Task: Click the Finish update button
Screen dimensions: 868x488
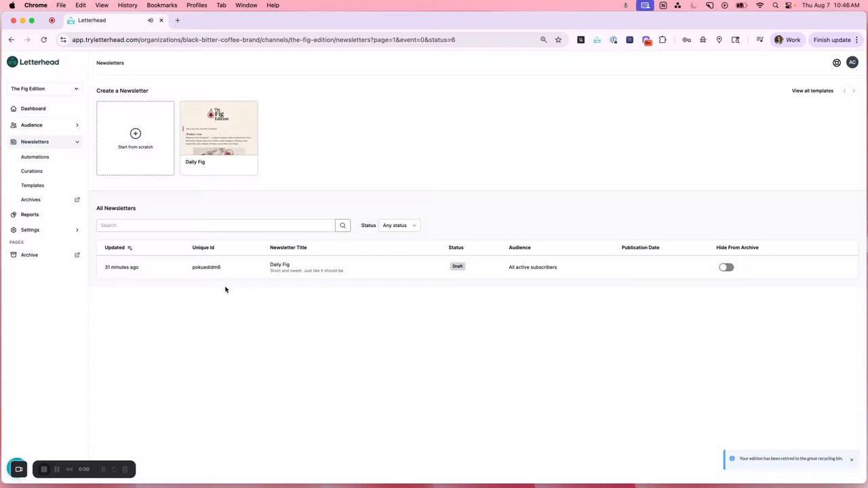Action: [x=836, y=40]
